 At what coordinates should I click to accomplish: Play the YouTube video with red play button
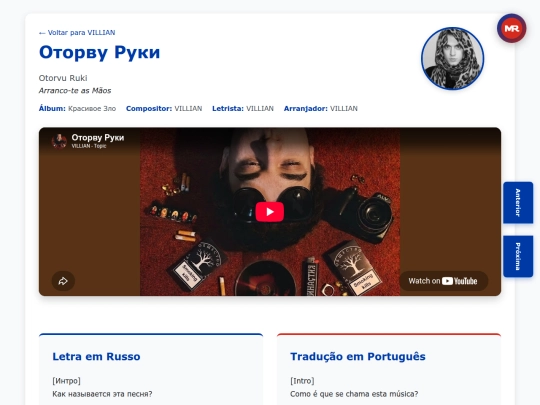(x=270, y=211)
